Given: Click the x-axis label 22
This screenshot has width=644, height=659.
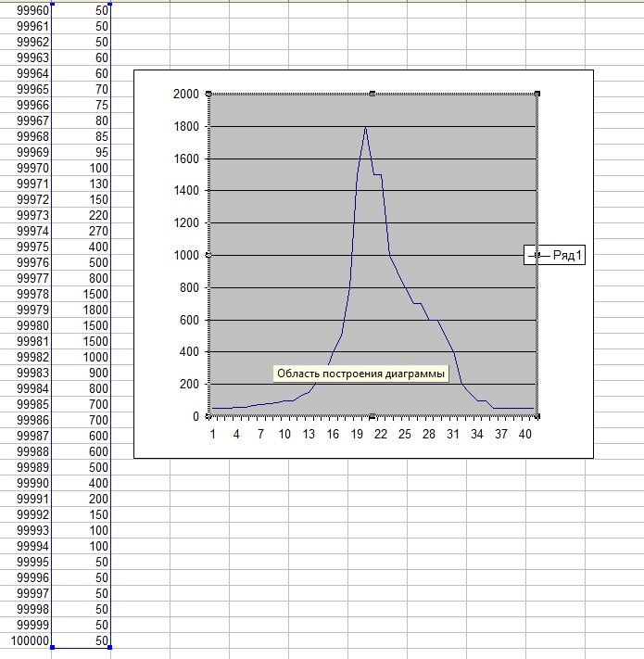Looking at the screenshot, I should (x=381, y=434).
